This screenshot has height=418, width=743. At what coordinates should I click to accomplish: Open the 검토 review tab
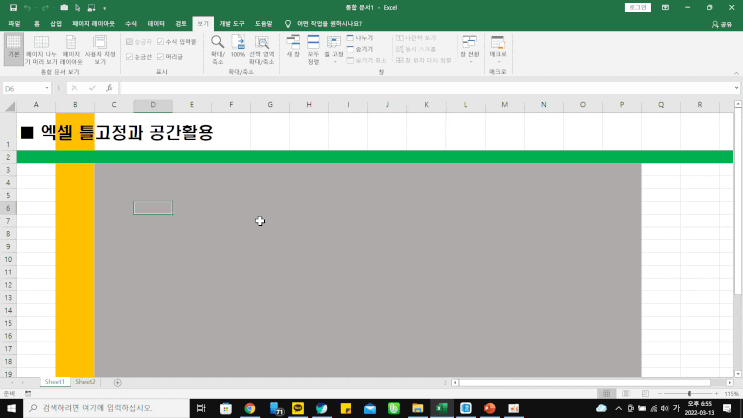pyautogui.click(x=181, y=24)
